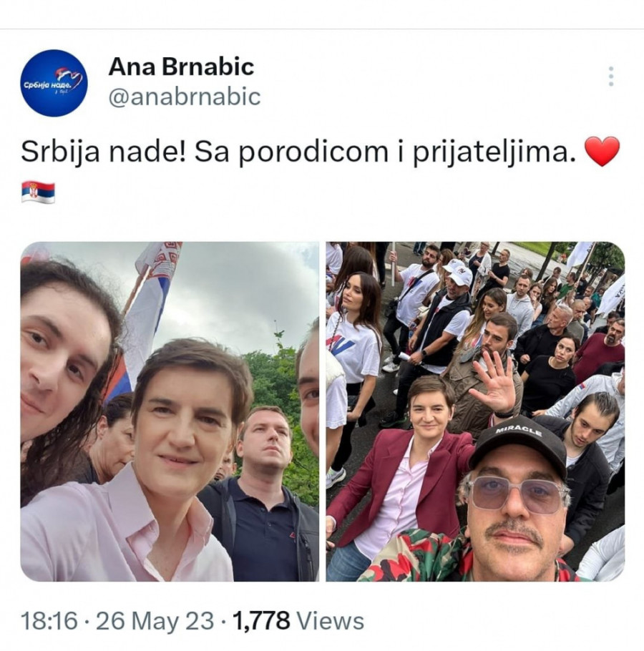Open the three-dot more options menu
644x651 pixels.
tap(611, 77)
